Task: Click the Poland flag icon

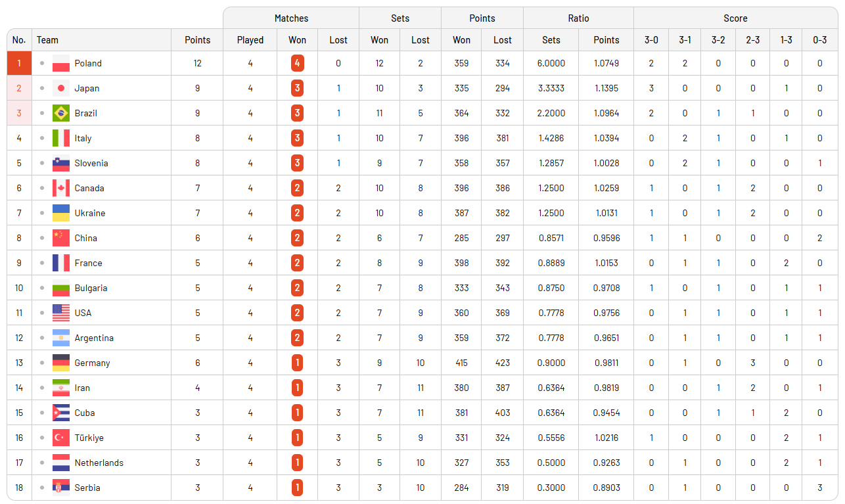Action: (x=61, y=64)
